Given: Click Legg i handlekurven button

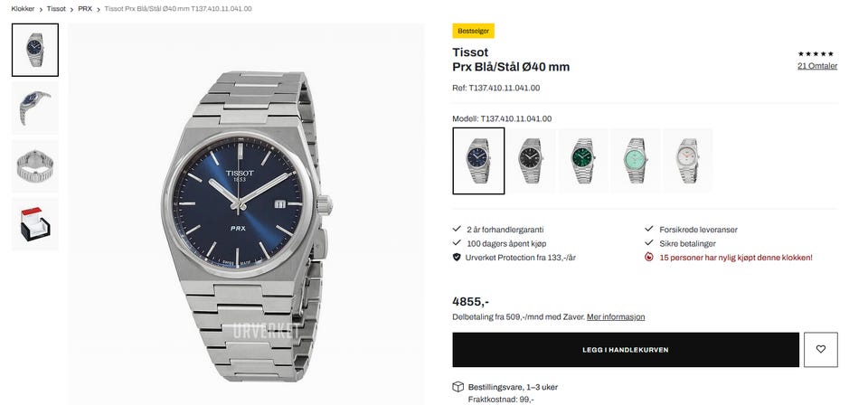Looking at the screenshot, I should point(626,350).
